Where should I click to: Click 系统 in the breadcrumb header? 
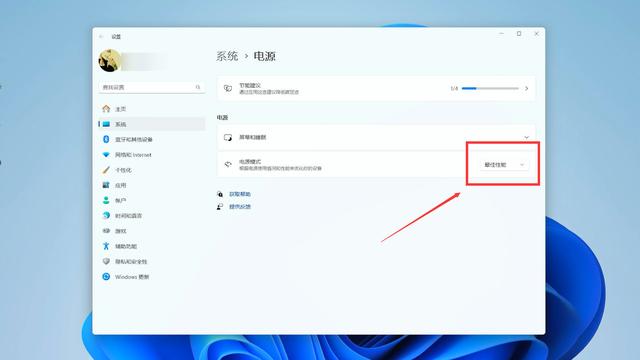tap(227, 56)
